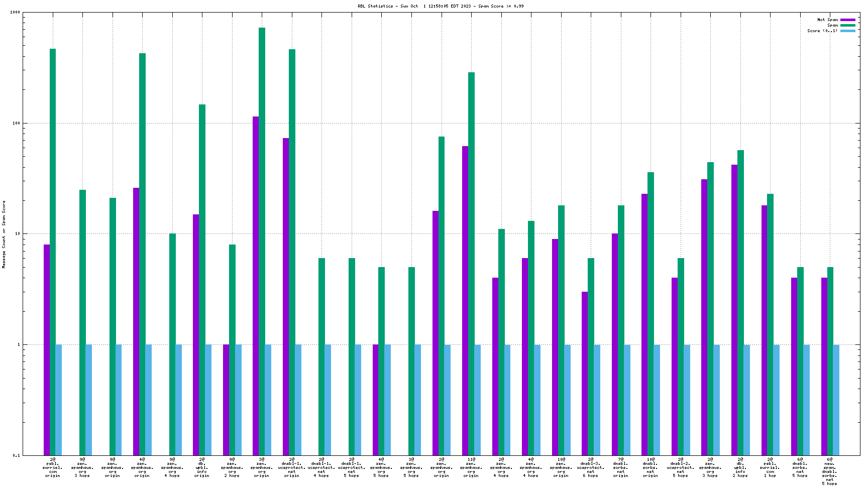Click the y-axis tick label 0.1
Screen dimensions: 868x488
coord(16,455)
